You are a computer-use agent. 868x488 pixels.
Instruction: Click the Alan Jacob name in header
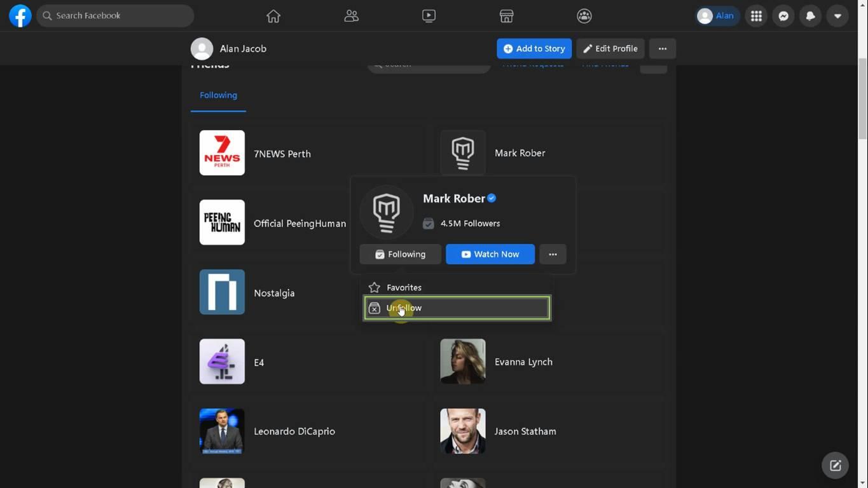(x=243, y=49)
